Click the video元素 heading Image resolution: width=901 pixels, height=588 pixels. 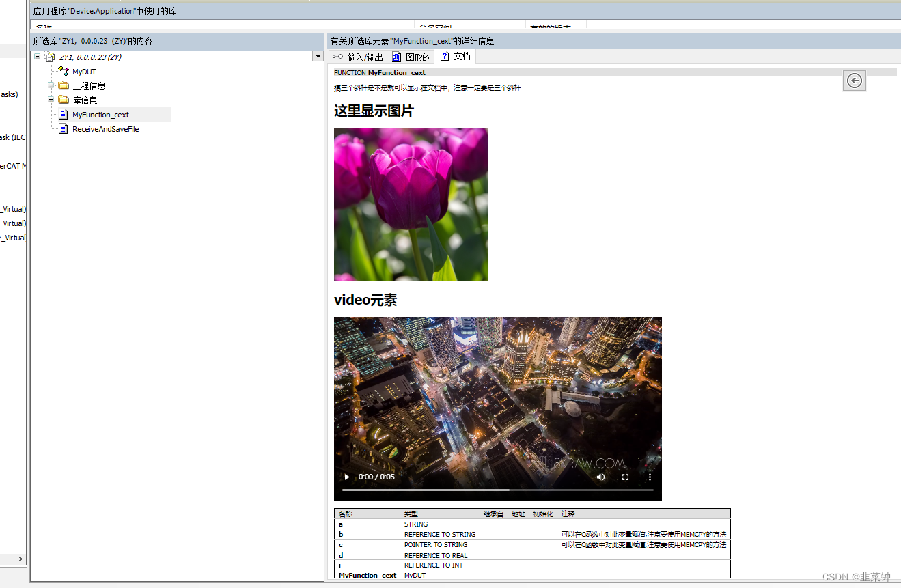pos(365,300)
